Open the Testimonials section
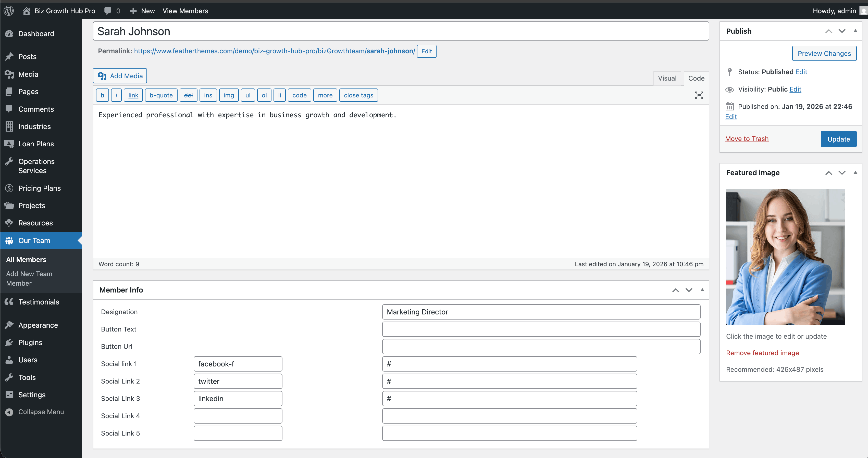 coord(39,302)
